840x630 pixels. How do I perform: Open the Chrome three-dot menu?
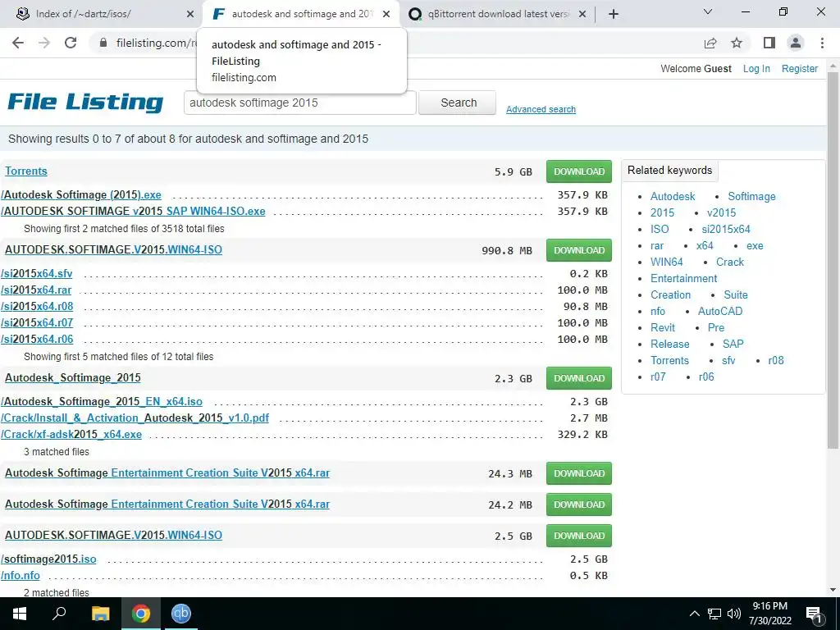pos(822,43)
